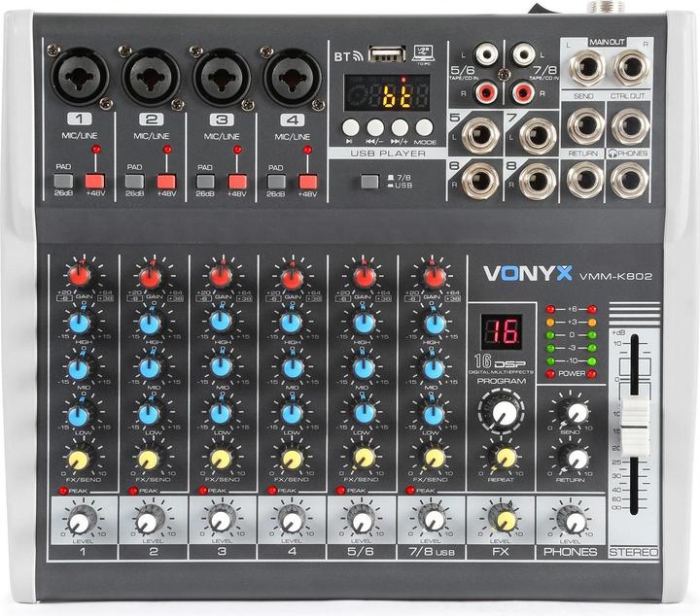Click the CTRL OUT jack
This screenshot has height=616, width=700.
pyautogui.click(x=630, y=125)
